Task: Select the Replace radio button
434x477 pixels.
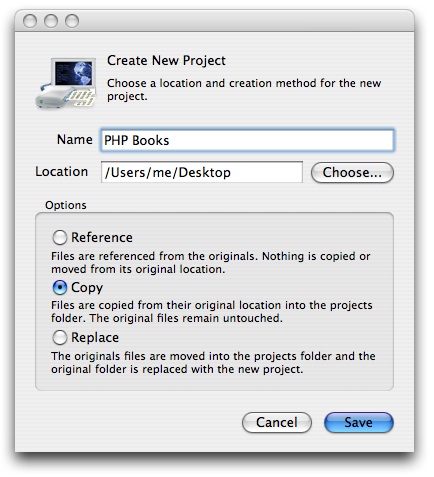Action: click(x=60, y=337)
